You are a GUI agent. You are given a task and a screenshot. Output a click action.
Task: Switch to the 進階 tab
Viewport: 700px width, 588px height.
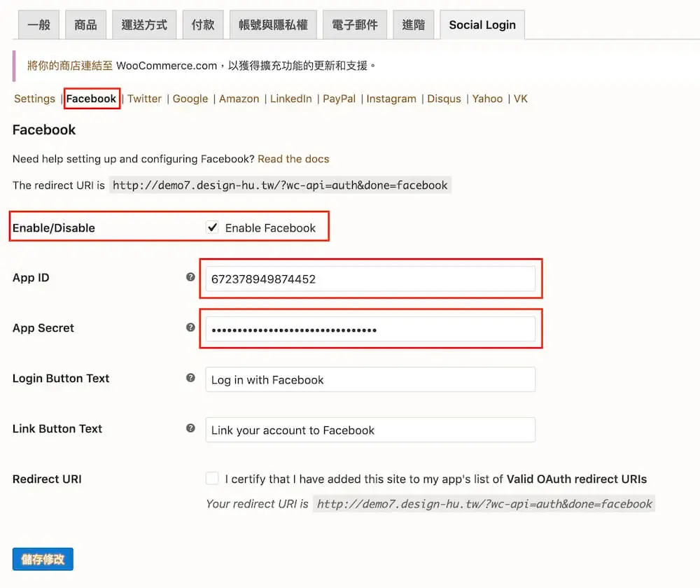(x=414, y=24)
